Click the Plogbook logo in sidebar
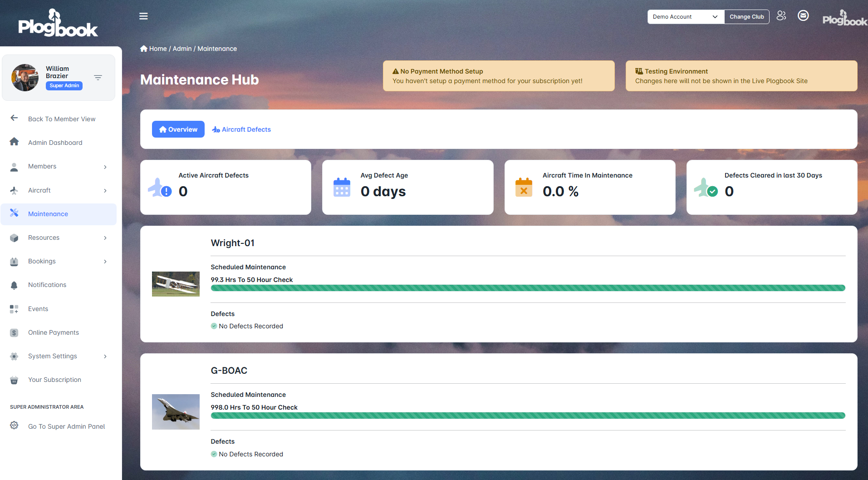 point(58,24)
